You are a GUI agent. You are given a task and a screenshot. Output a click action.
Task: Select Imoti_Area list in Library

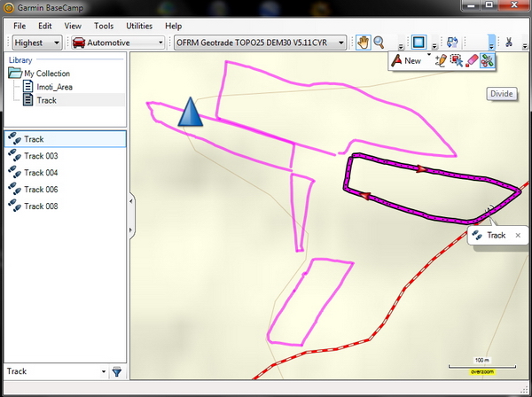(x=54, y=87)
